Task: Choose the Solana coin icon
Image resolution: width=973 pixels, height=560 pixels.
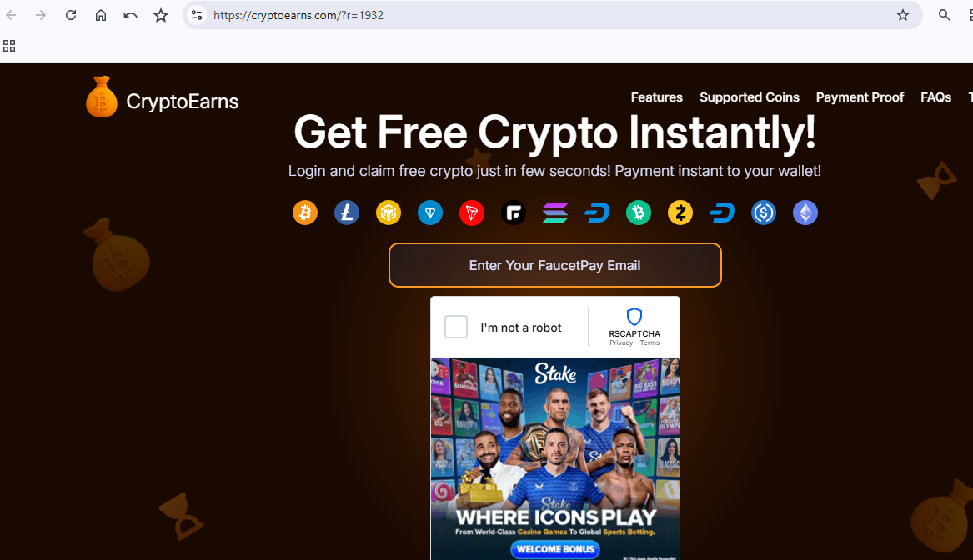Action: [x=554, y=212]
